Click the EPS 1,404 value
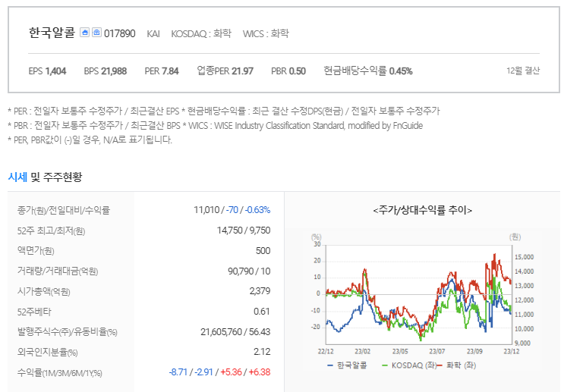Image resolution: width=564 pixels, height=392 pixels. pos(47,71)
